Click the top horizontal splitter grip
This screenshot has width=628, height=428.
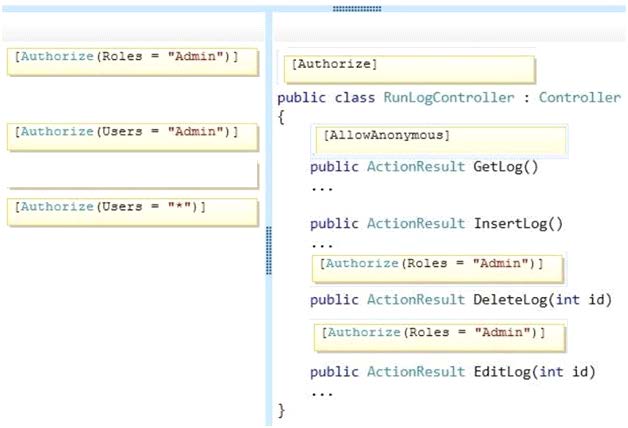(x=357, y=9)
